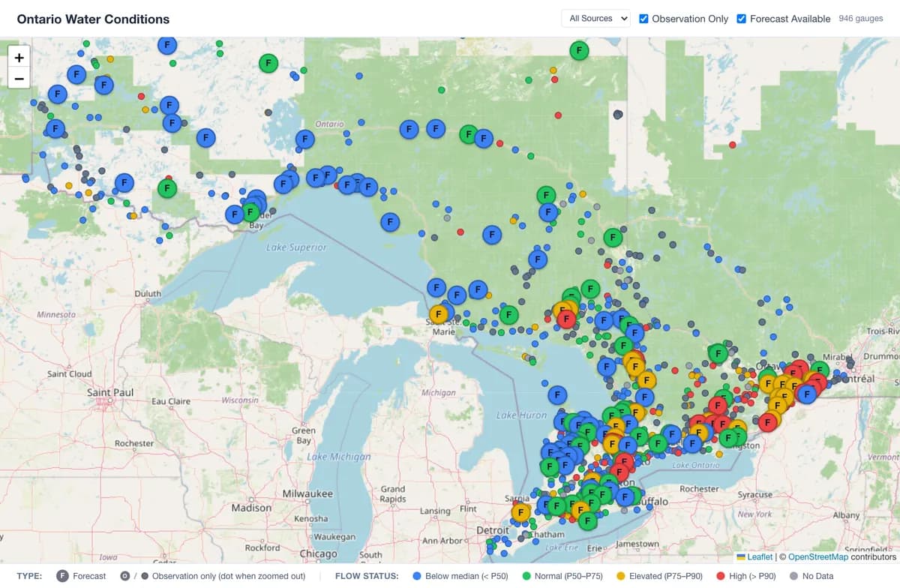900x588 pixels.
Task: Click green forecast marker northwest of Ontario label
Action: tap(268, 64)
